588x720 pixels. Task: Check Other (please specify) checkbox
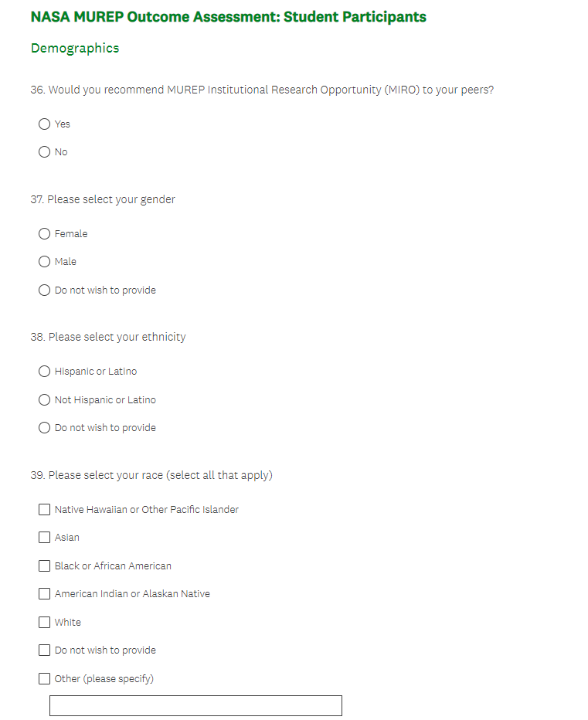pos(45,679)
